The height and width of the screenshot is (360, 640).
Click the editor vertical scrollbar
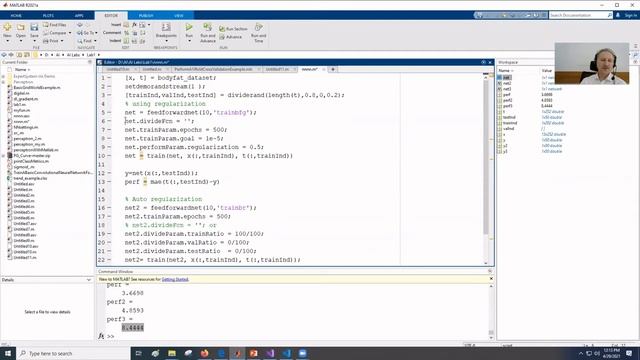[486, 157]
